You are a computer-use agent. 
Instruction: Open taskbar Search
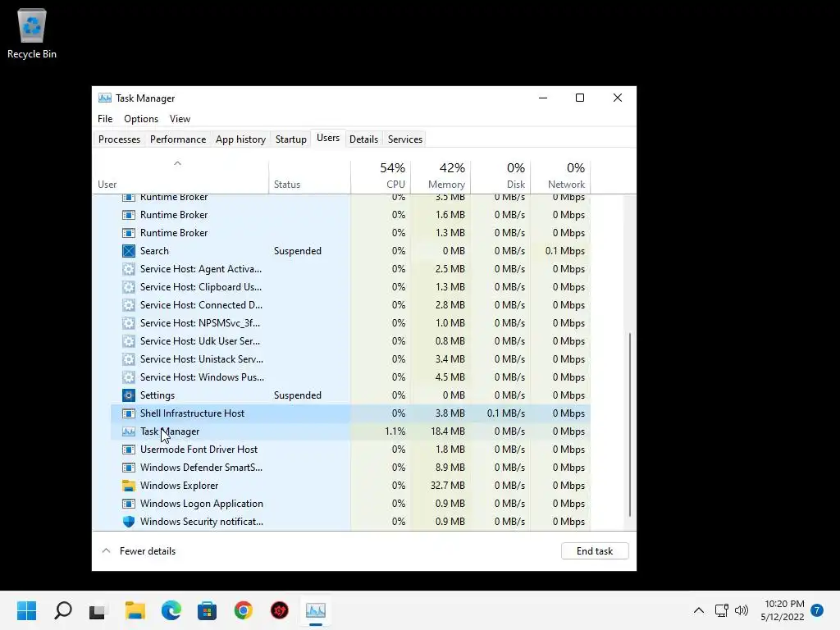tap(62, 610)
